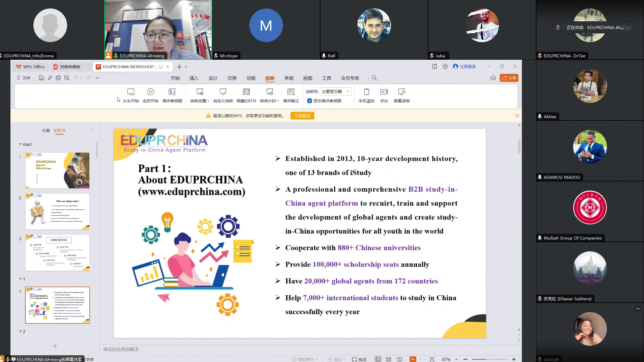The image size is (644, 362).
Task: Click mic icon beside Abbas name
Action: point(540,116)
